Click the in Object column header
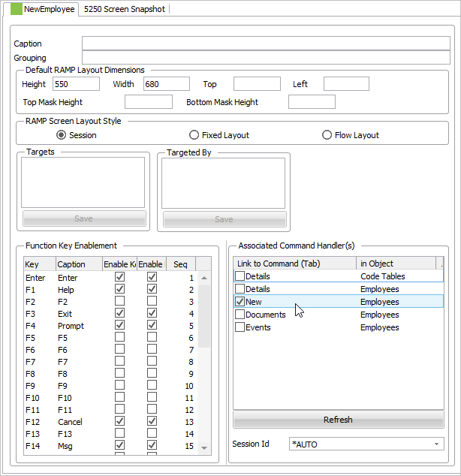This screenshot has width=461, height=476. [396, 264]
